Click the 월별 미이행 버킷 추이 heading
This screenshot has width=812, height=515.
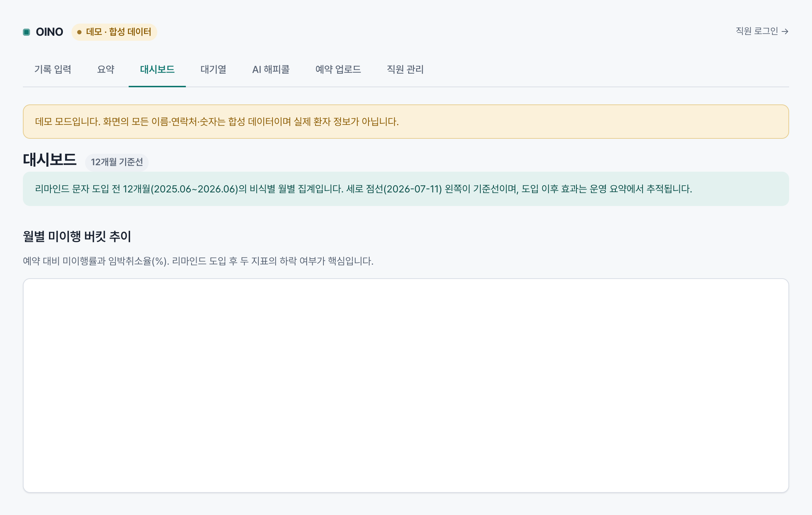(77, 236)
